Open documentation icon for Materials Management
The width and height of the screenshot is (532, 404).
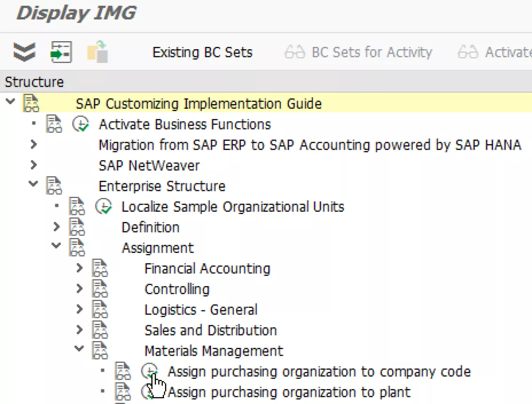[100, 351]
